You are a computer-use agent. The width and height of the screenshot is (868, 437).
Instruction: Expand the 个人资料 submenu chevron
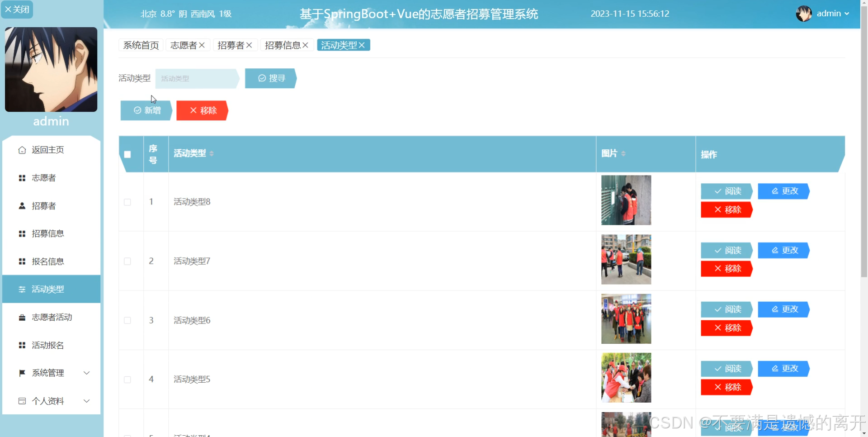(87, 401)
